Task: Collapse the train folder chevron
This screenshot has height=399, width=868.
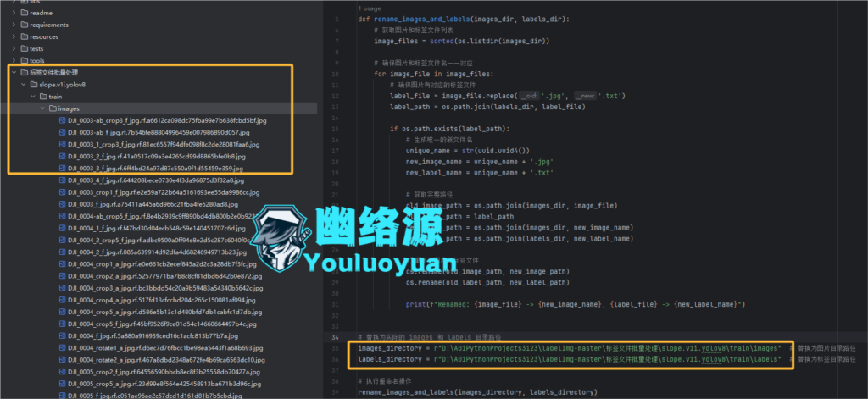Action: (33, 97)
